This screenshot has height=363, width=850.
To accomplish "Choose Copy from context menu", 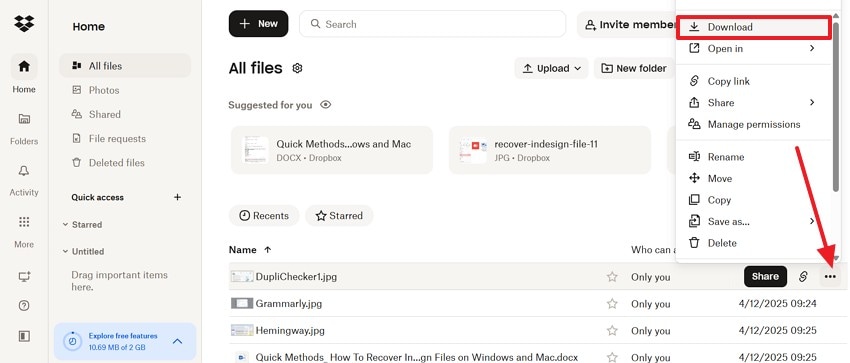I will (x=754, y=200).
